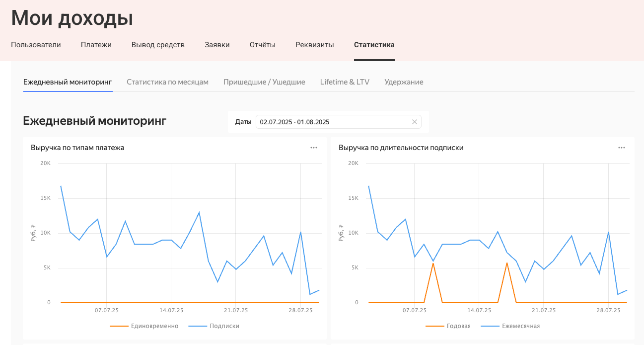Open options menu for subscription duration chart
This screenshot has width=644, height=345.
(x=621, y=148)
